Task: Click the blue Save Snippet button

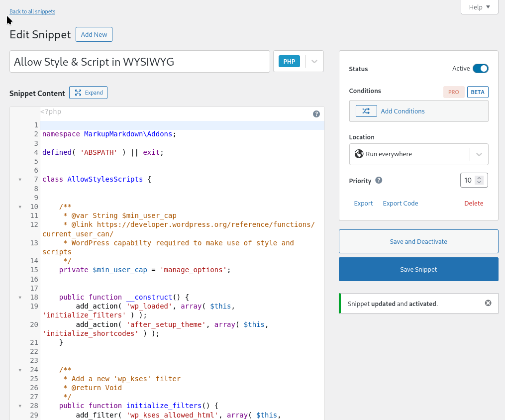Action: click(418, 269)
